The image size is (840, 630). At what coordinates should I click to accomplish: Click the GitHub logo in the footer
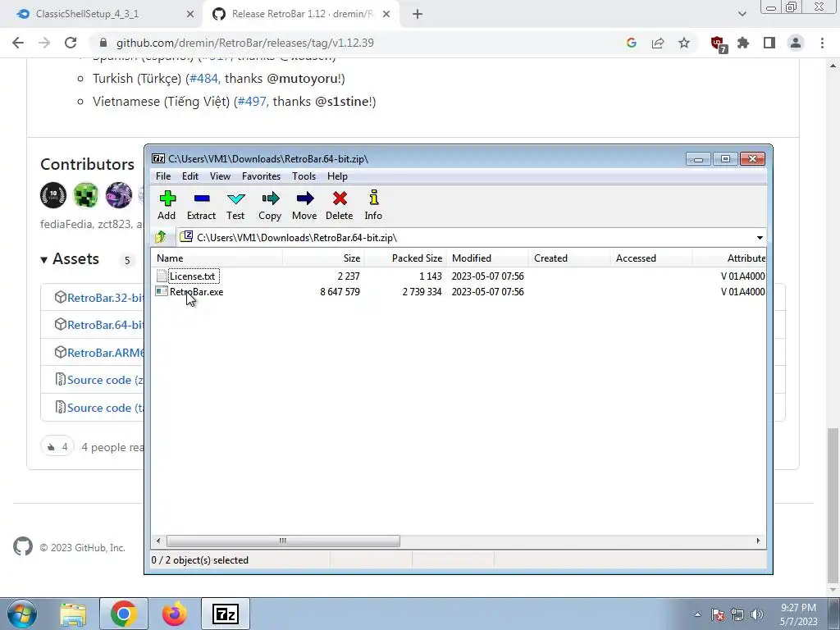point(22,547)
